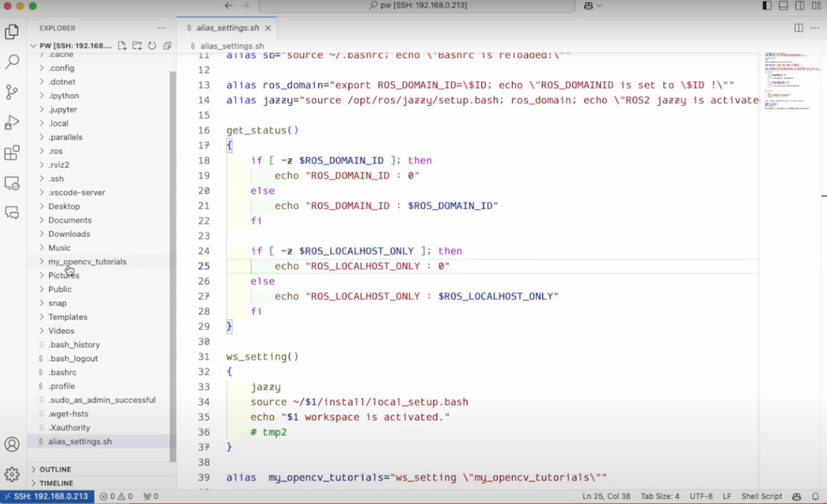827x504 pixels.
Task: Toggle secondary side bar visibility
Action: pos(800,6)
